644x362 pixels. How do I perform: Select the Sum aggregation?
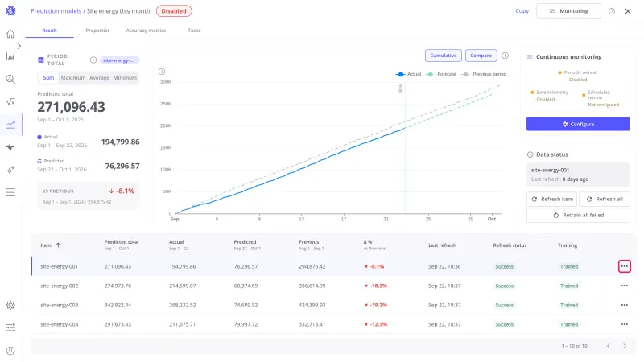(48, 77)
